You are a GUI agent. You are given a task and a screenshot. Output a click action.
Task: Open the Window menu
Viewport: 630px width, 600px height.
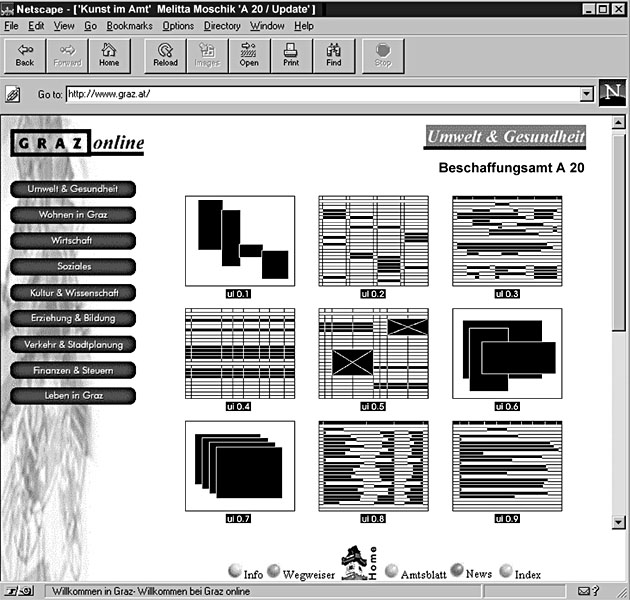[x=267, y=26]
